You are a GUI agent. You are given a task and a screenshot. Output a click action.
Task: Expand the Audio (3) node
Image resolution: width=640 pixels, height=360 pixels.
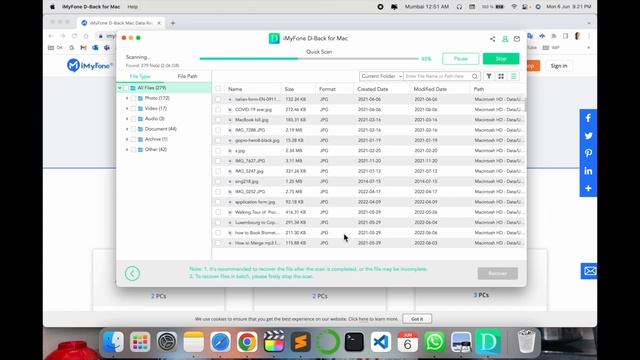point(127,119)
